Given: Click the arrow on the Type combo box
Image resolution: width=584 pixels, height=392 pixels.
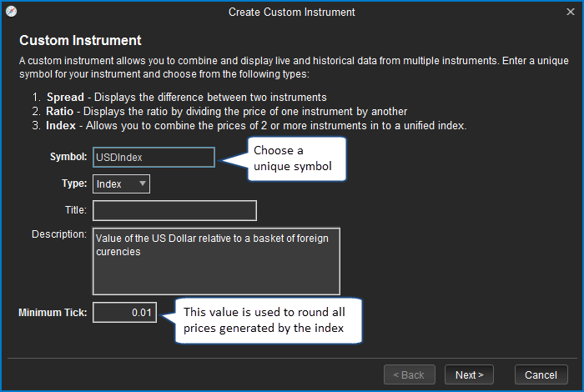Looking at the screenshot, I should coord(142,183).
